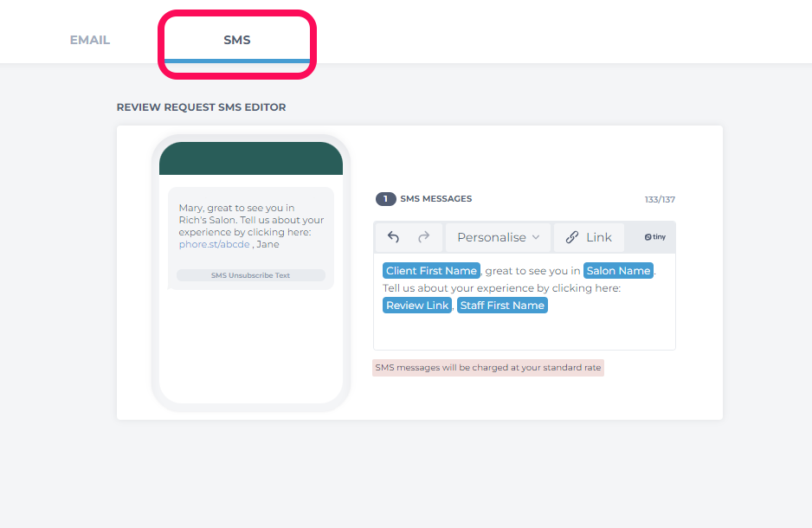The height and width of the screenshot is (528, 812).
Task: Select the phone preview message bubble
Action: (x=251, y=238)
